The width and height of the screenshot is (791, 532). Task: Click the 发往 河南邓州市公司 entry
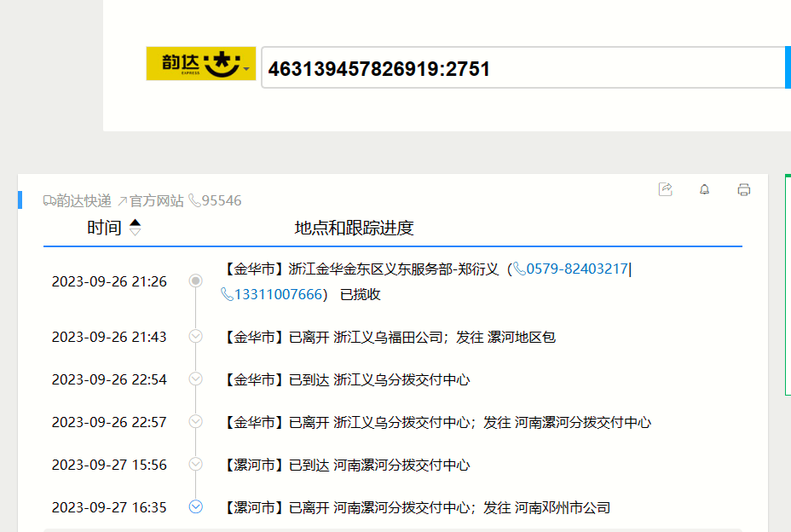click(x=416, y=508)
